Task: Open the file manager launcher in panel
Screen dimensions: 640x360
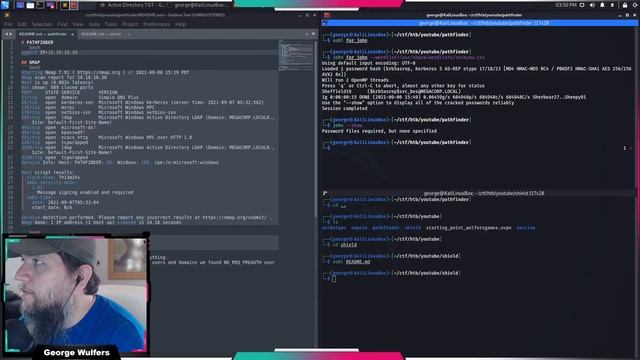Action: 30,5
